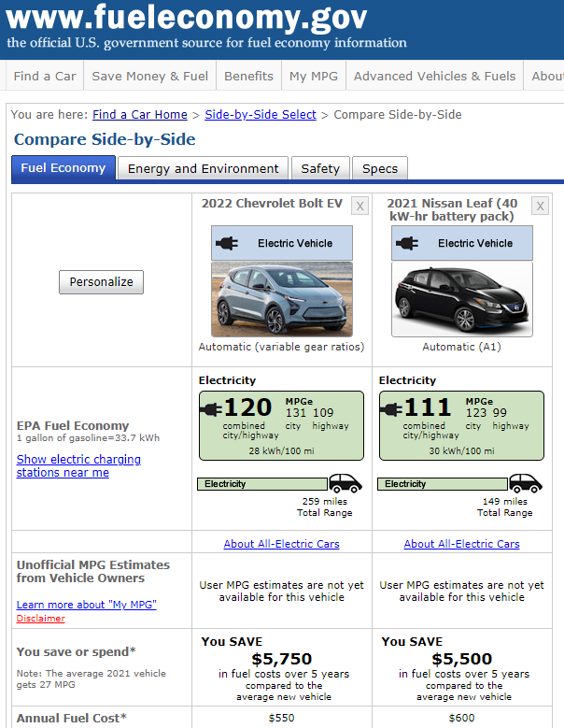Click the Bolt EV 120 MPGe plug icon
The image size is (564, 728).
[x=211, y=409]
